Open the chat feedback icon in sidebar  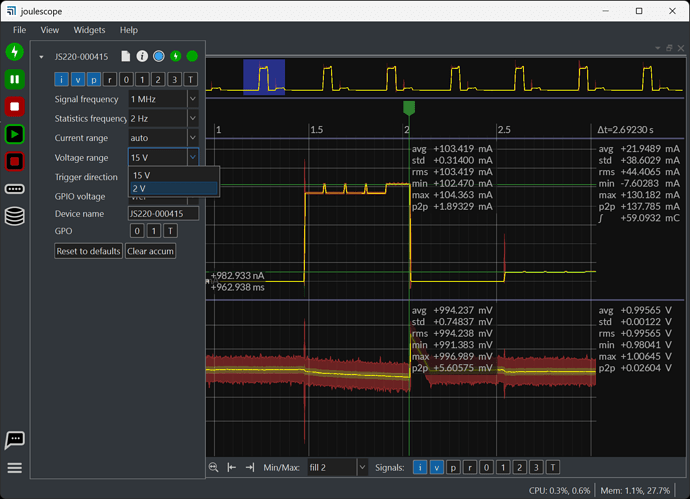pos(15,440)
